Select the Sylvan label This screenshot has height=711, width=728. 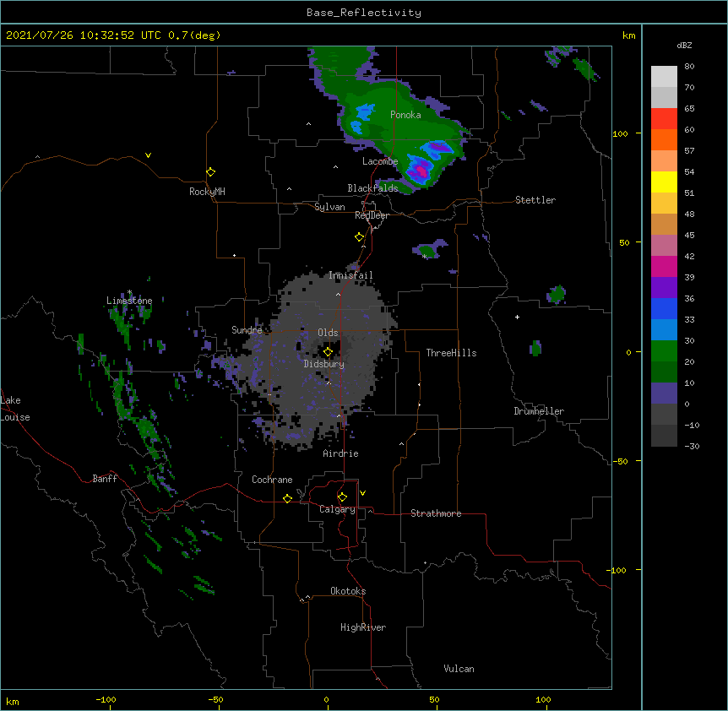point(329,207)
